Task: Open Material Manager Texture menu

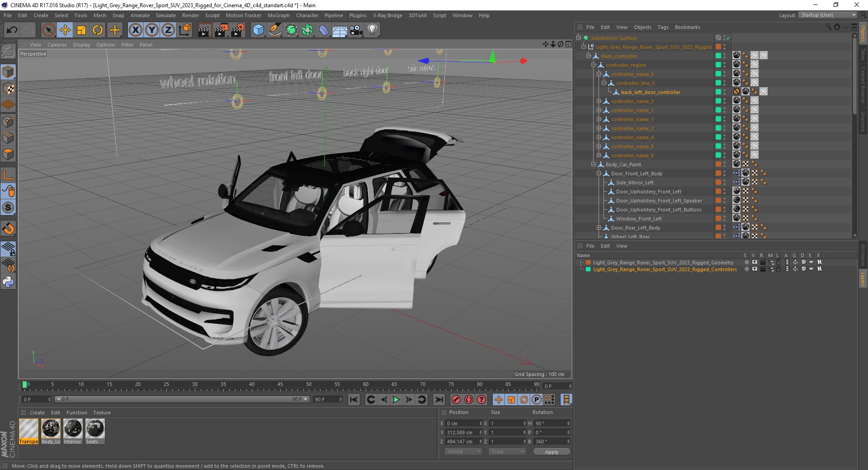Action: click(x=102, y=413)
